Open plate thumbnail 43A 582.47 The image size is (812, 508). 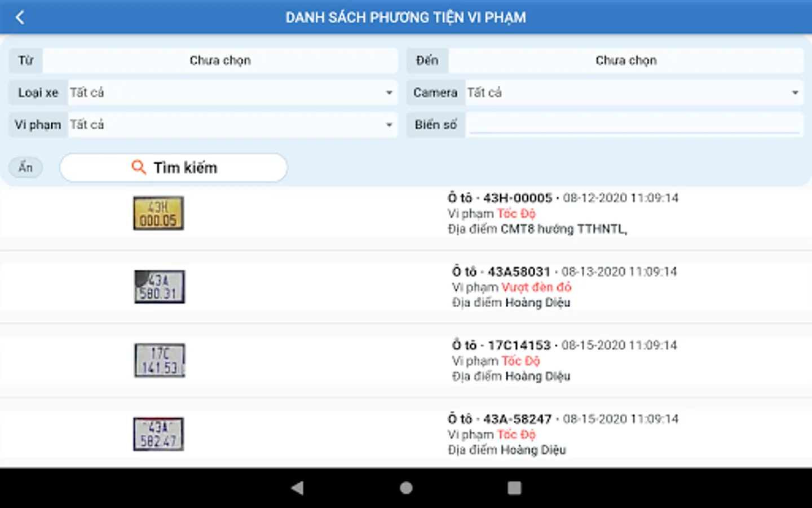tap(158, 434)
